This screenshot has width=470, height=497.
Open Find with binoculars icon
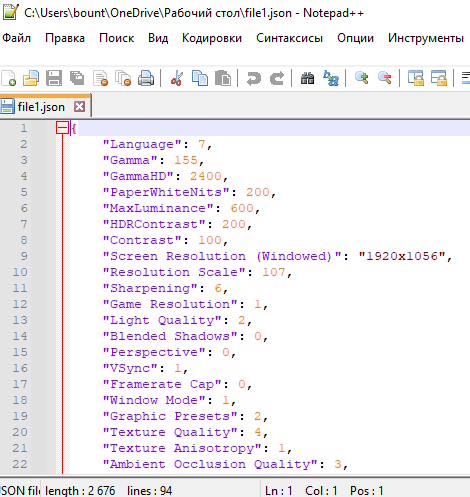point(307,78)
